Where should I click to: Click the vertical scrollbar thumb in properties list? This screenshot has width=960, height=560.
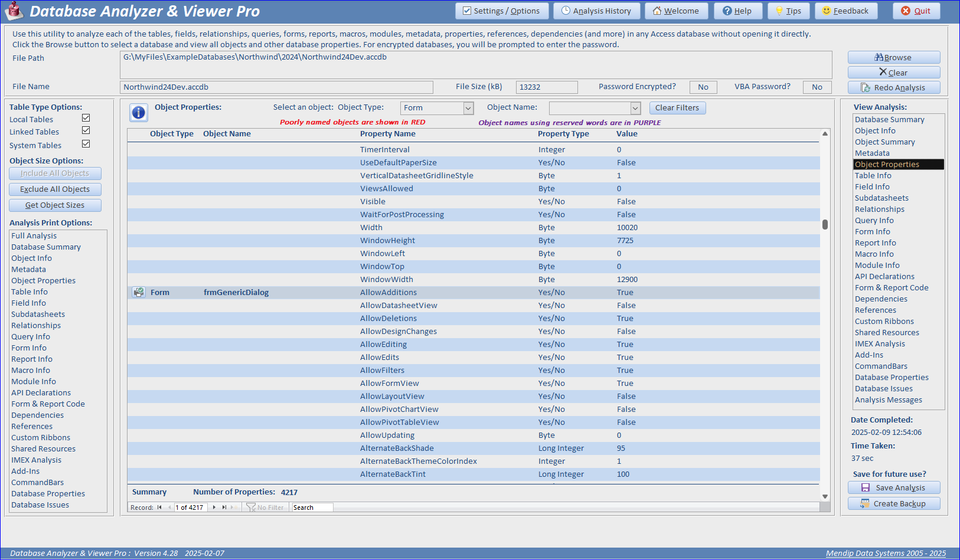[x=825, y=224]
